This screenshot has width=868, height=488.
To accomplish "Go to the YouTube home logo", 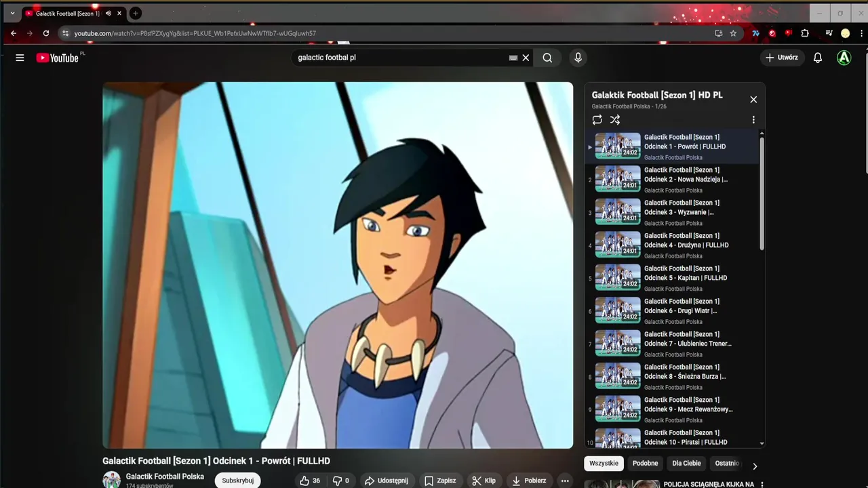I will (58, 58).
